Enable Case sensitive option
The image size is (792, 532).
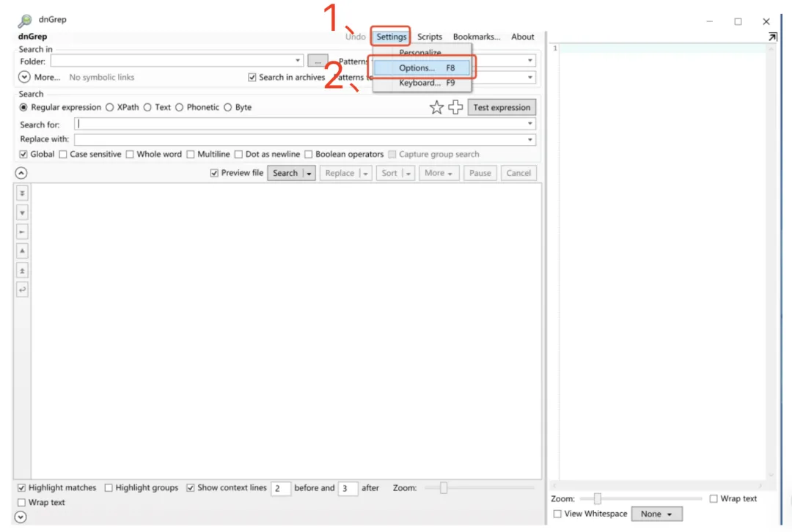tap(63, 155)
